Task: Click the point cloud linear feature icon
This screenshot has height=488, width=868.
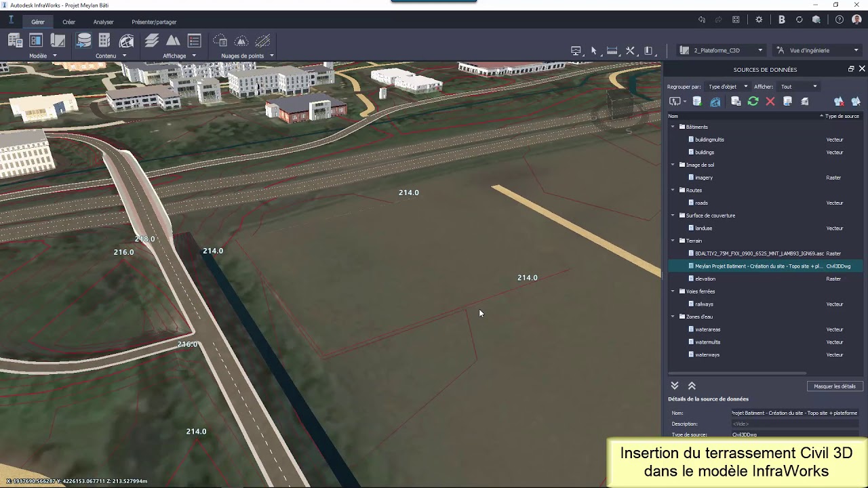Action: pos(262,41)
